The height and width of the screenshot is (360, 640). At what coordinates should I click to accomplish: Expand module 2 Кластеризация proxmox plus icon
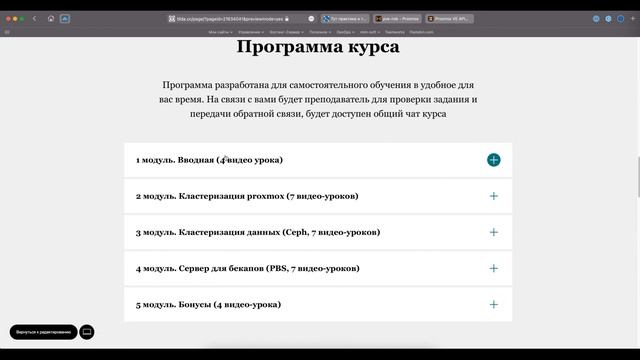493,196
